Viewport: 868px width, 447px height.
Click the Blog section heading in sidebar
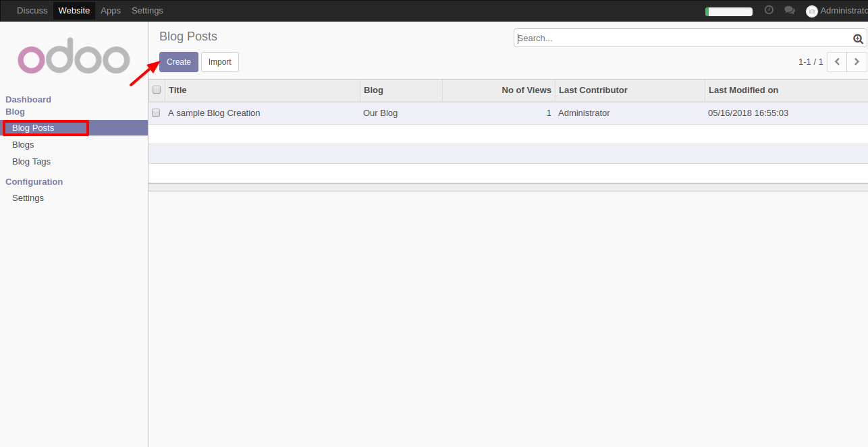click(15, 111)
